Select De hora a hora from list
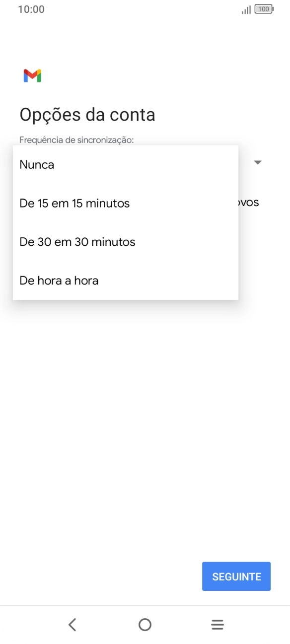 pyautogui.click(x=59, y=281)
